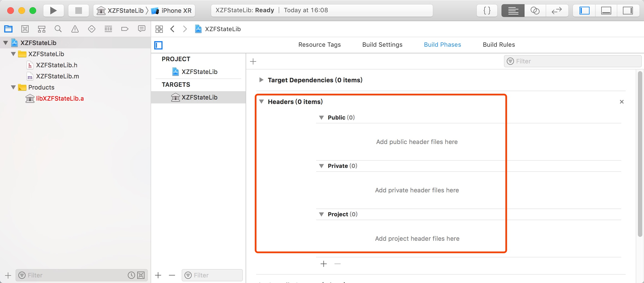Hide the Navigator left panel
The height and width of the screenshot is (283, 644).
584,11
